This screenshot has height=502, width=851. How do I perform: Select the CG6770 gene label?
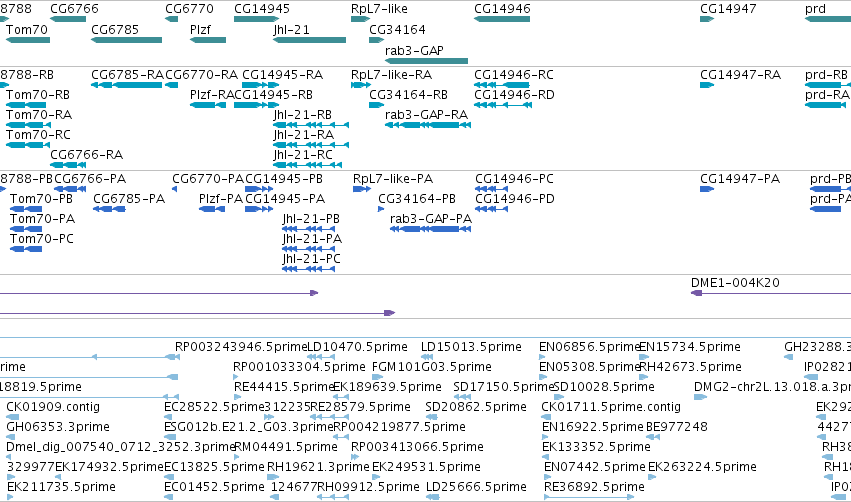click(189, 9)
